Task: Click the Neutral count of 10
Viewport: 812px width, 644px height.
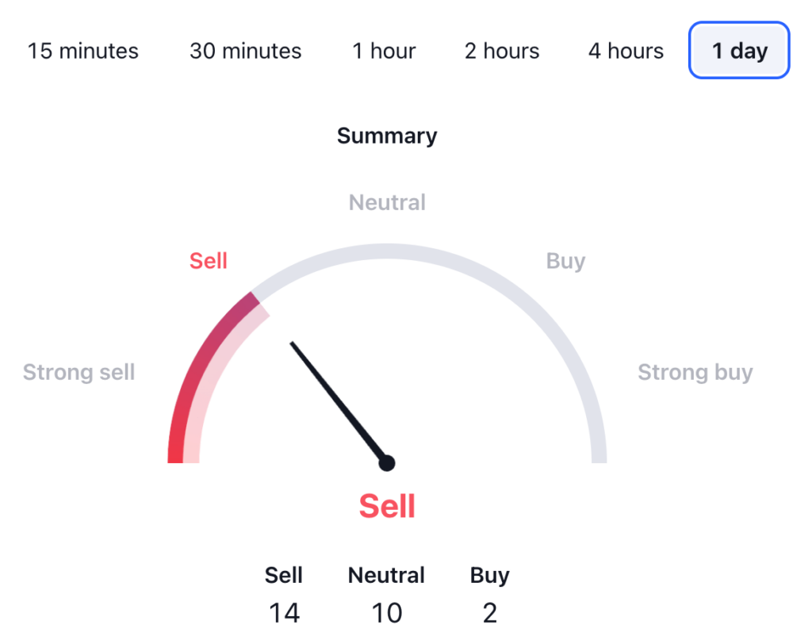Action: (x=387, y=612)
